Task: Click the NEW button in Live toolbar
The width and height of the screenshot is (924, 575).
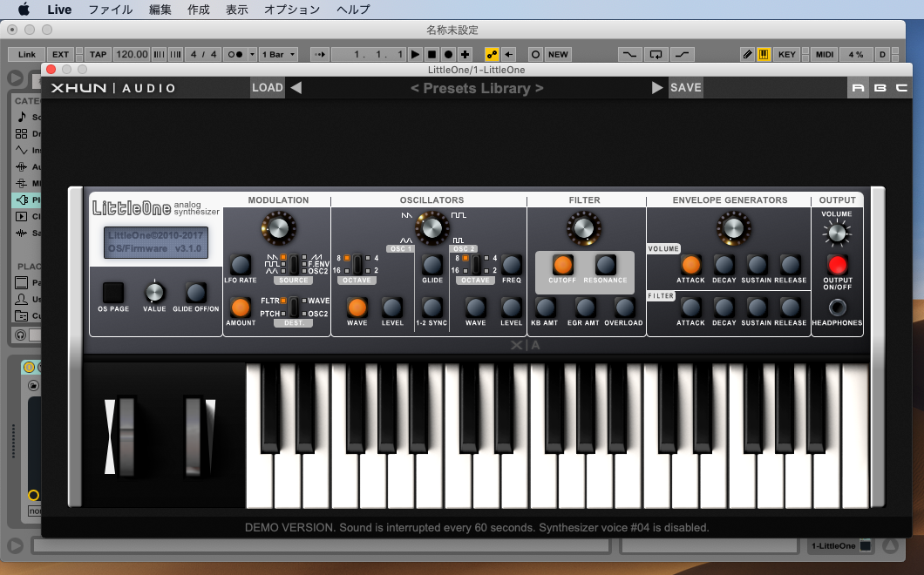Action: click(x=558, y=54)
